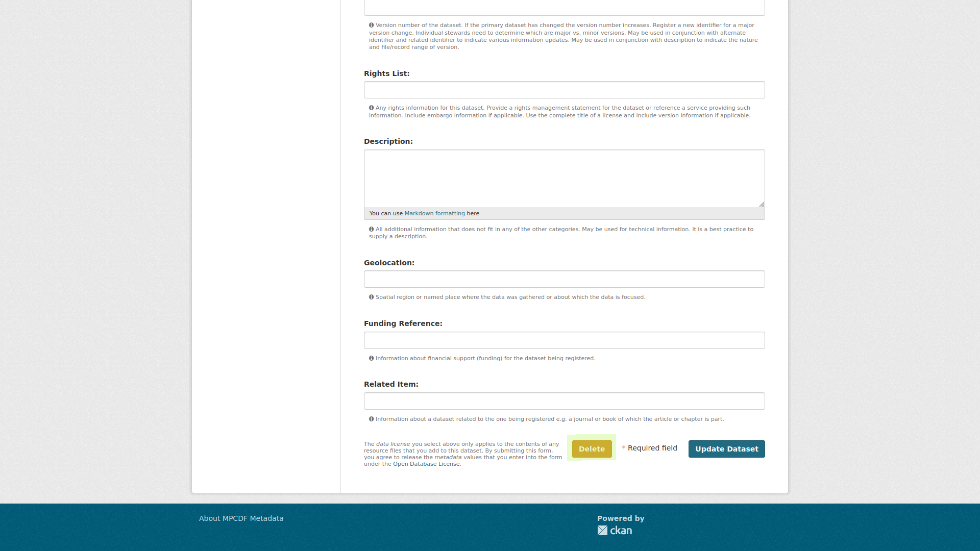Click the About MPCDF Metadata menu item
This screenshot has height=551, width=980.
pyautogui.click(x=241, y=518)
